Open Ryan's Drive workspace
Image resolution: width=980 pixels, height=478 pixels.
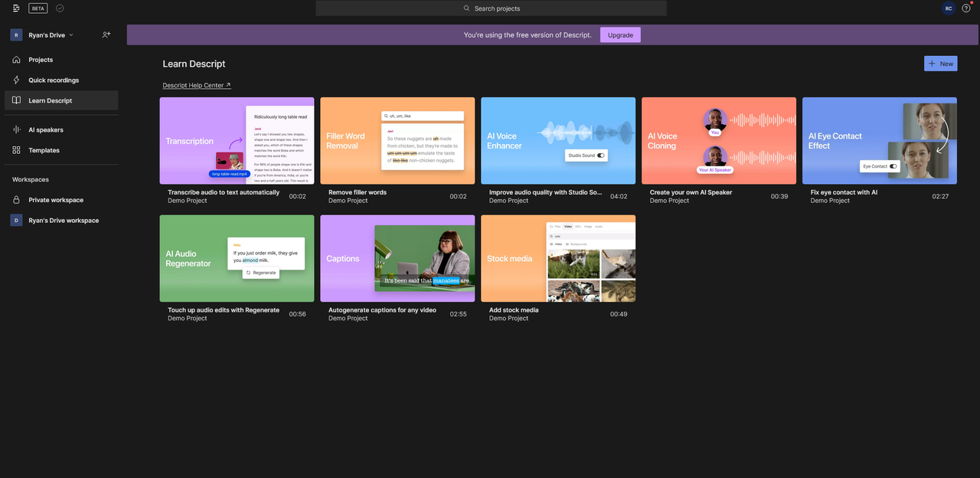coord(61,221)
